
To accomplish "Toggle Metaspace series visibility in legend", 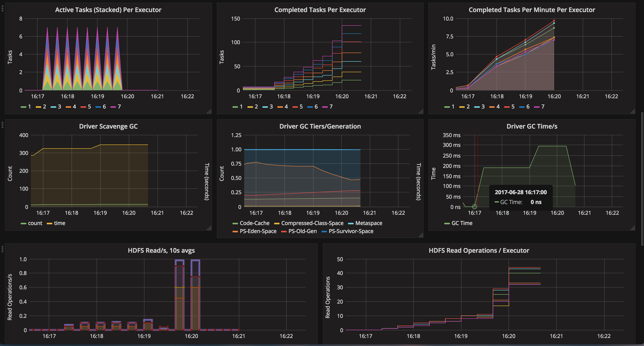I will click(x=369, y=223).
